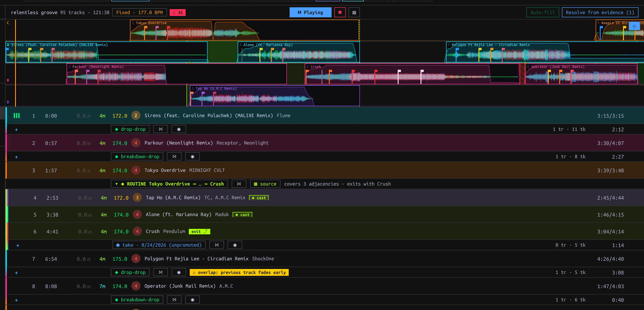Click the source button in the routine row
This screenshot has height=310, width=644.
[265, 184]
